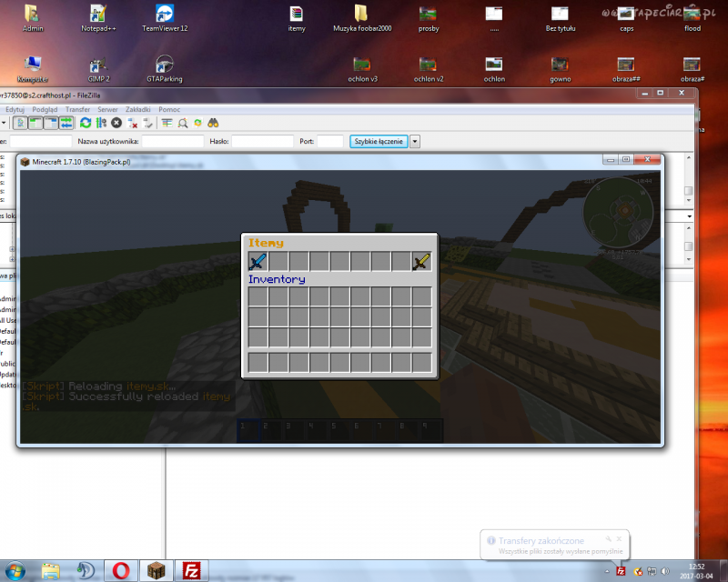728x582 pixels.
Task: Click the binoculars file search icon
Action: [x=213, y=123]
